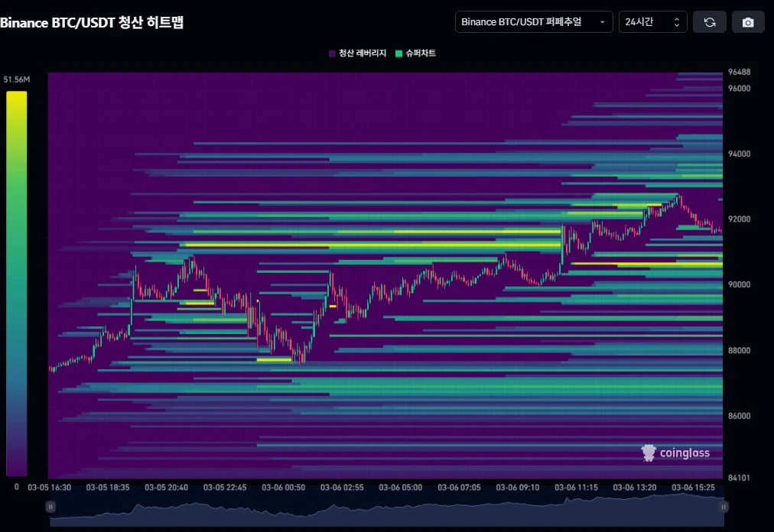Screen dimensions: 774x532
Task: Click the 86000 price axis label
Action: pyautogui.click(x=739, y=416)
